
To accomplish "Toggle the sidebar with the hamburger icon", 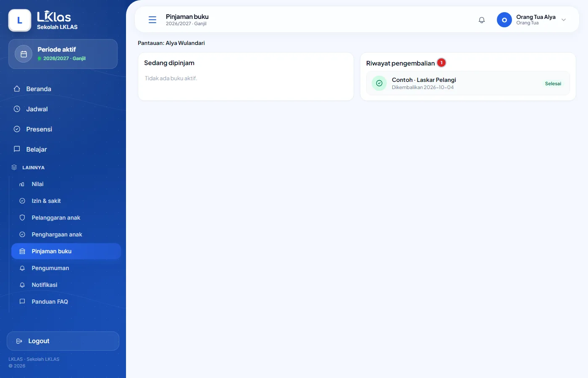I will (152, 20).
